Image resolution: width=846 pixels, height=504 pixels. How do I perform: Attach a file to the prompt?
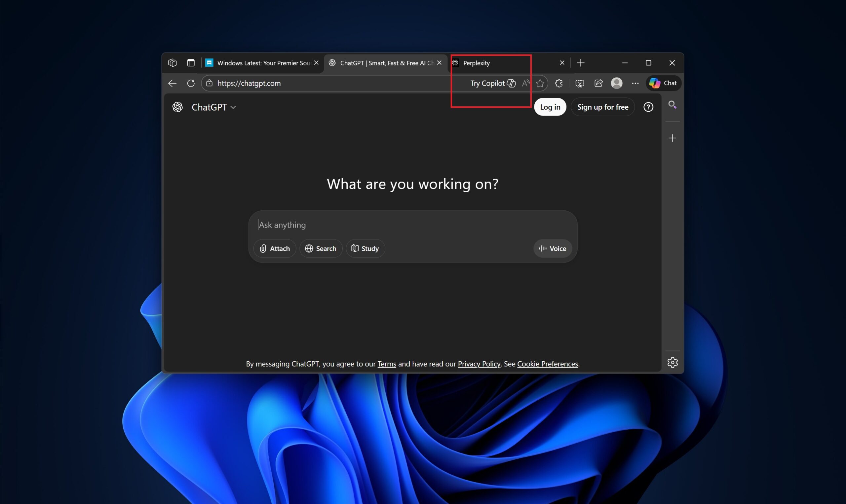[x=275, y=248]
